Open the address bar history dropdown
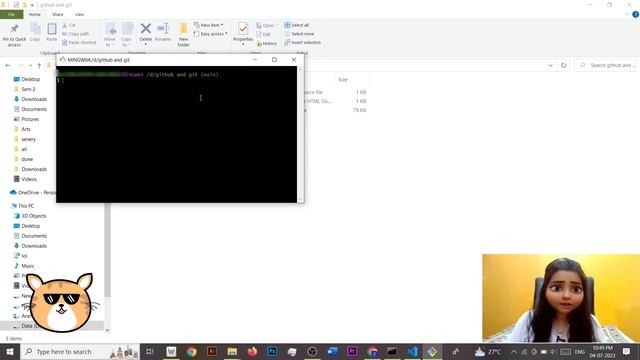This screenshot has width=640, height=360. (x=550, y=65)
